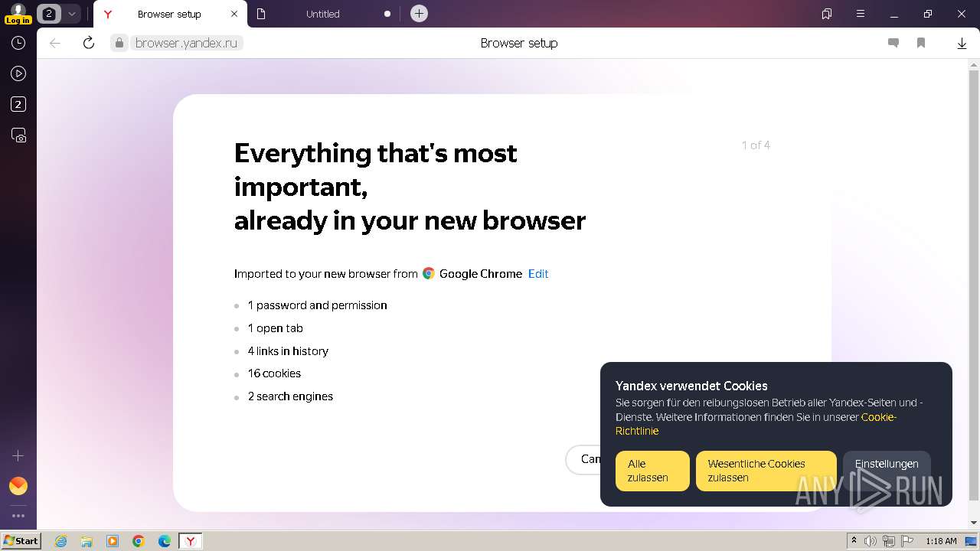This screenshot has width=980, height=551.
Task: Take a screenshot with sidebar camera icon
Action: tap(18, 135)
